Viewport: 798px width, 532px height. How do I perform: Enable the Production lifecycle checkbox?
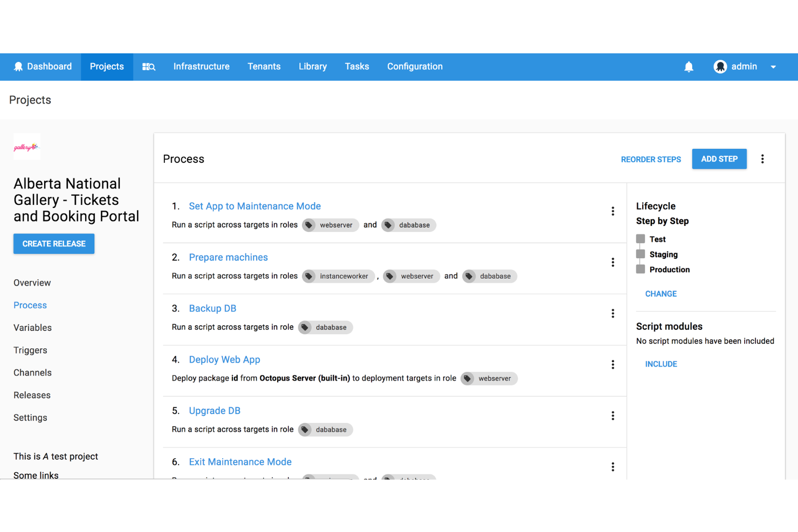[640, 269]
